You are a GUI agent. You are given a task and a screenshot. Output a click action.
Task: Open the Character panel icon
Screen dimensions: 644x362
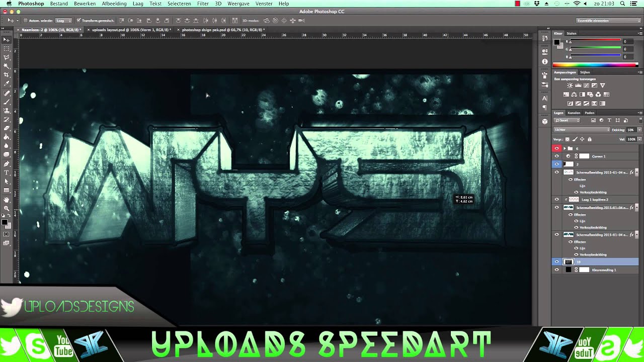click(x=545, y=99)
